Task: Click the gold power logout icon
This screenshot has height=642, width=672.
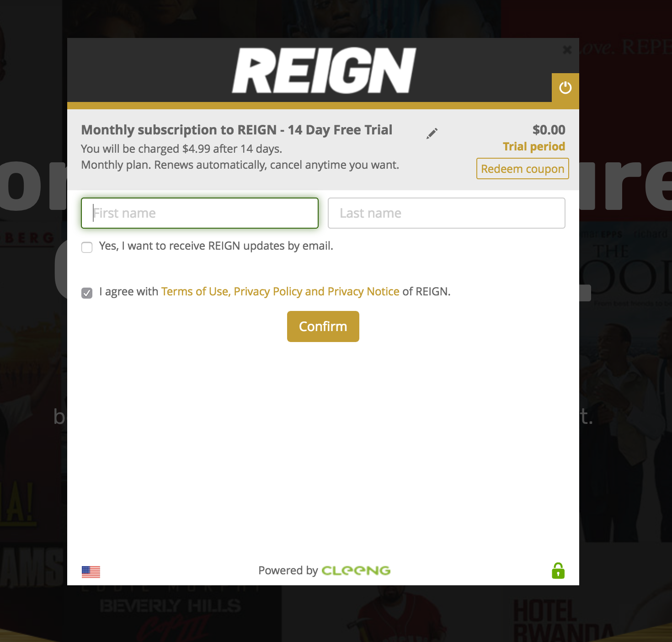Action: (565, 87)
